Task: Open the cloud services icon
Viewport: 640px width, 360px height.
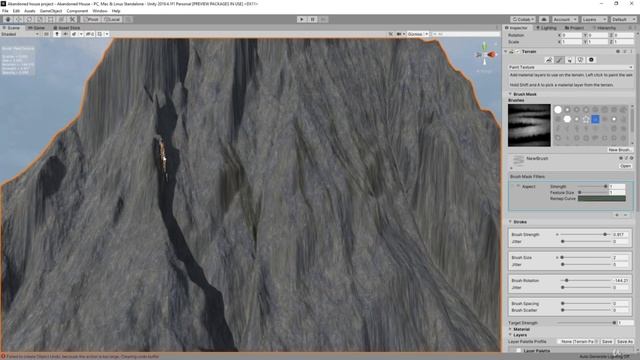Action: 544,19
